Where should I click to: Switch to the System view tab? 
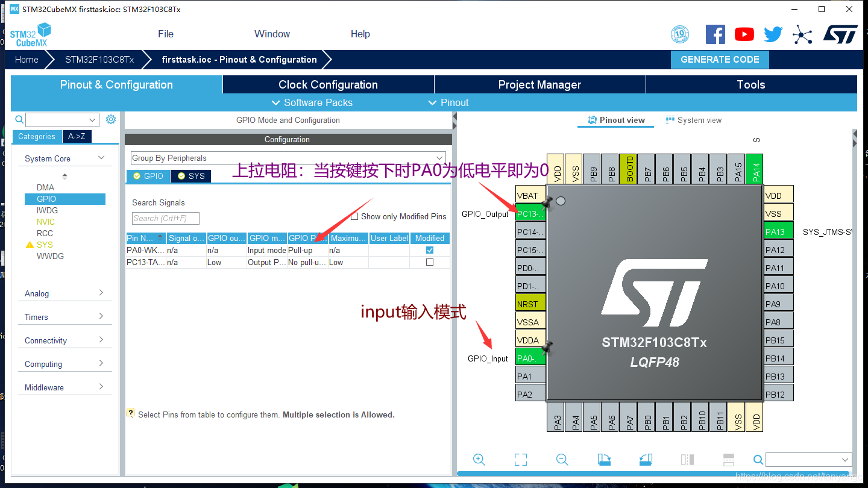[693, 120]
